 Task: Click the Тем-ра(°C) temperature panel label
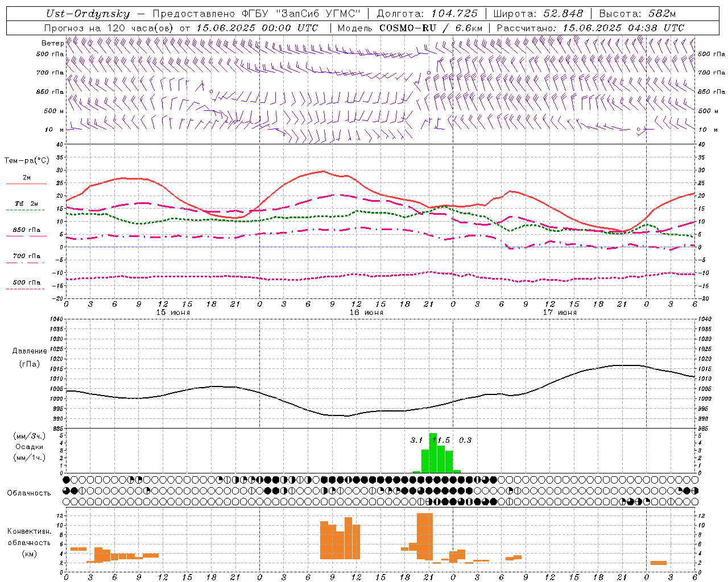(27, 161)
